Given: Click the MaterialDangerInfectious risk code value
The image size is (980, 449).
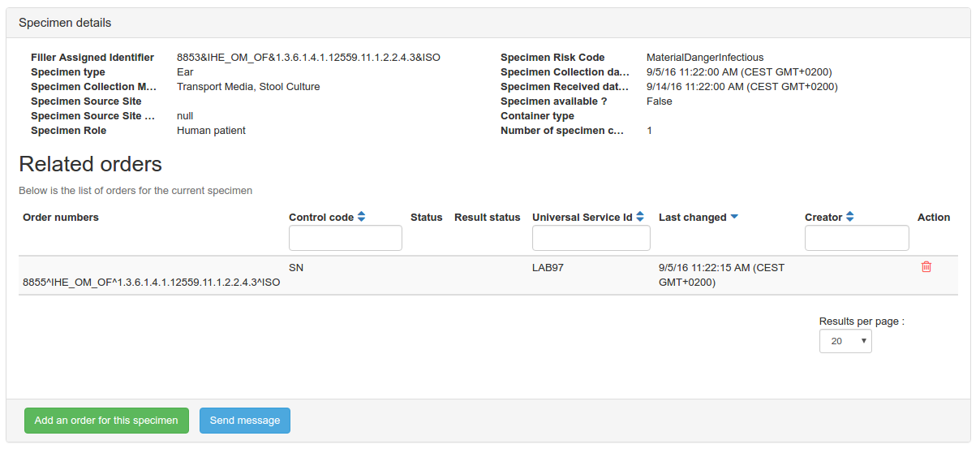Looking at the screenshot, I should click(705, 58).
